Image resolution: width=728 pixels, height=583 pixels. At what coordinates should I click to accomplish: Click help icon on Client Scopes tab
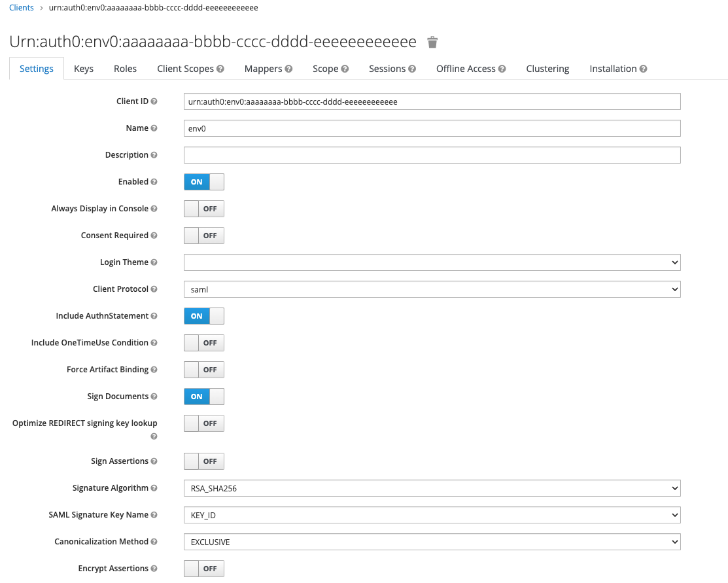220,69
